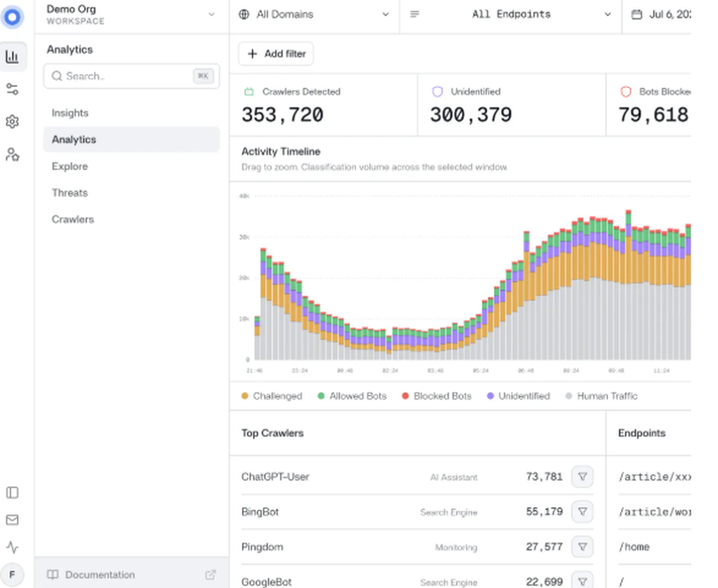Toggle the sidebar panel layout icon
The width and height of the screenshot is (718, 588).
coord(12,493)
